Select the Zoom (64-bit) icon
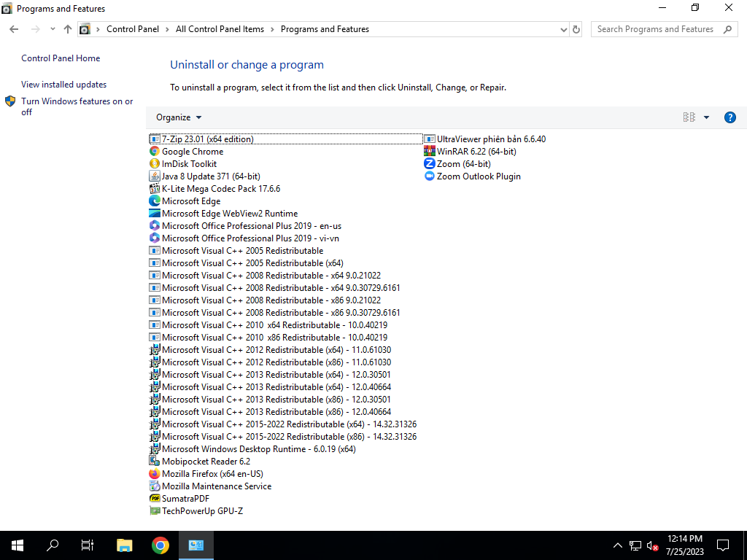This screenshot has height=560, width=747. pos(429,164)
